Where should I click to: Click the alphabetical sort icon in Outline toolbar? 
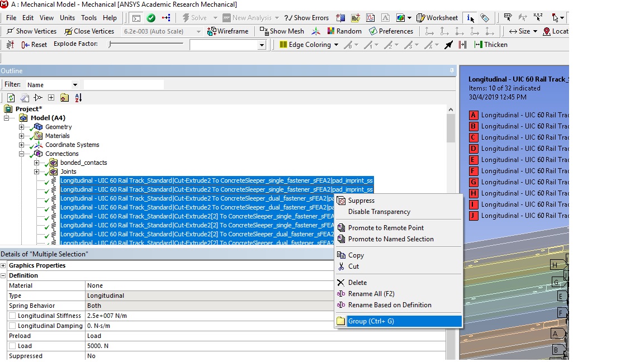(78, 97)
